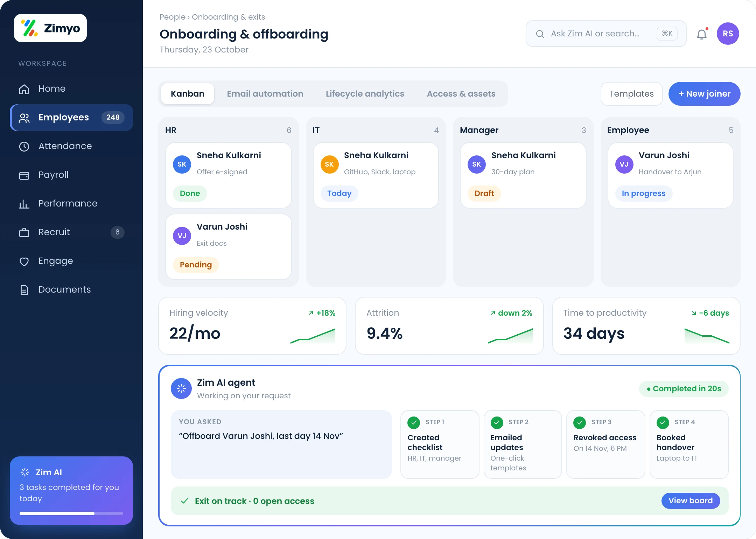Open Home from the sidebar
Image resolution: width=756 pixels, height=539 pixels.
pos(71,89)
